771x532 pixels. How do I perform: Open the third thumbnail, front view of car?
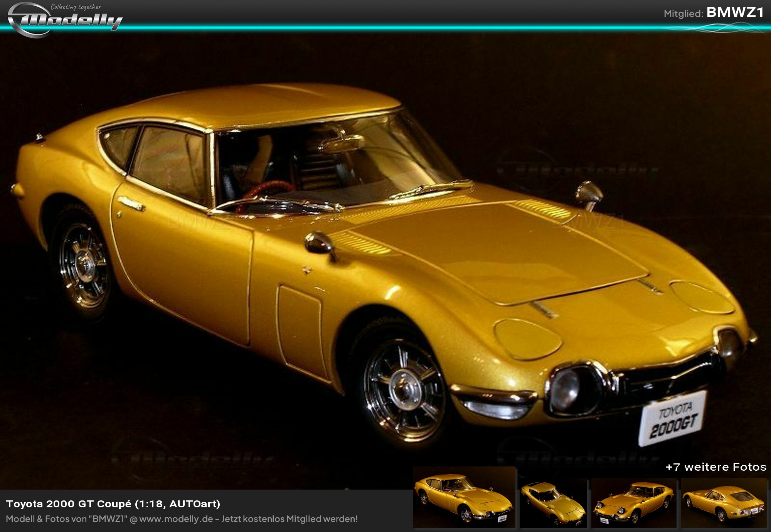coord(634,503)
